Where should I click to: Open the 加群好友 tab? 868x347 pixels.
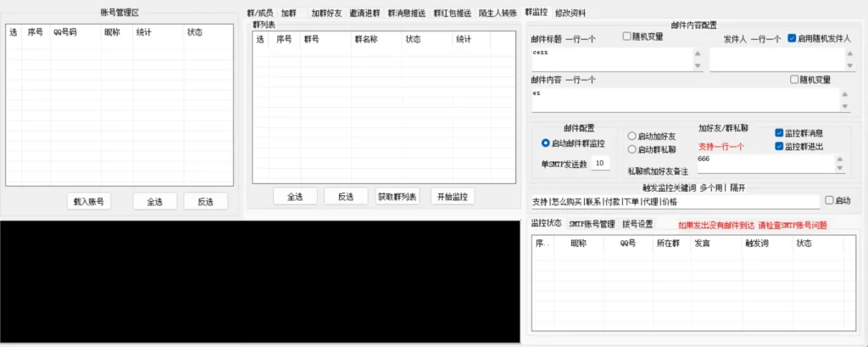pyautogui.click(x=326, y=13)
